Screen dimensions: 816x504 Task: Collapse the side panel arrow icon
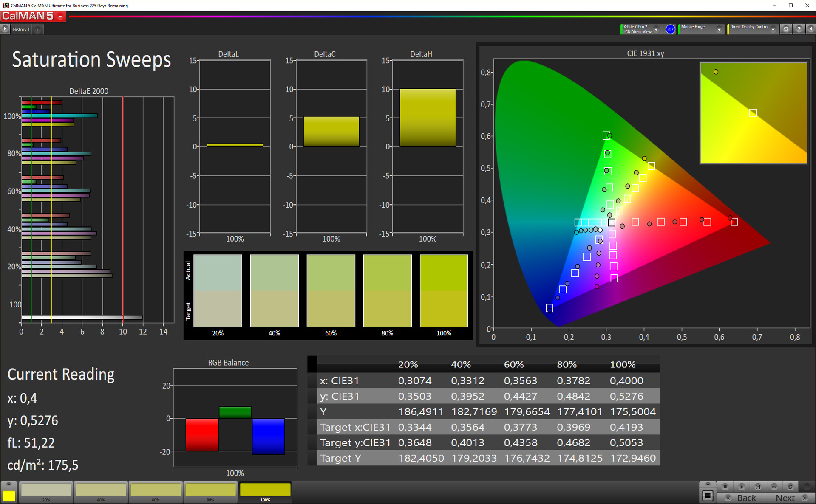(810, 29)
